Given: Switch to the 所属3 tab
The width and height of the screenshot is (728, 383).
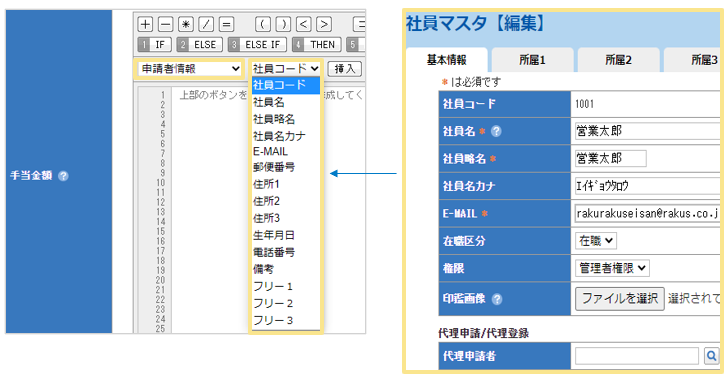Looking at the screenshot, I should (692, 60).
